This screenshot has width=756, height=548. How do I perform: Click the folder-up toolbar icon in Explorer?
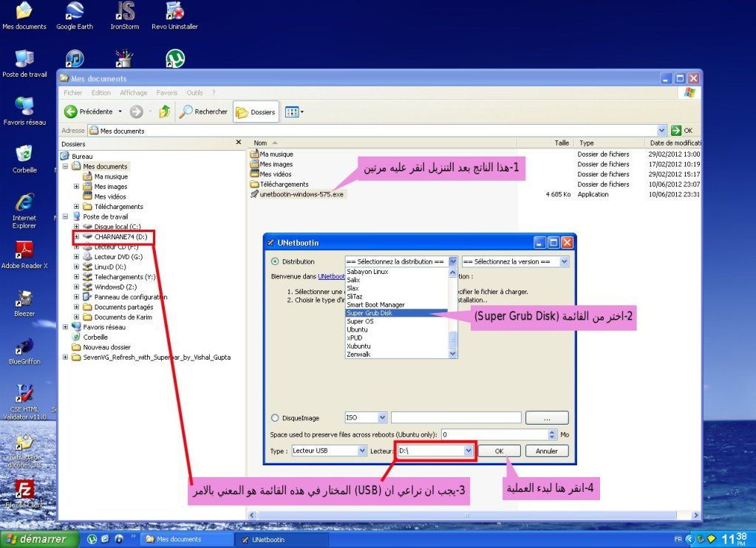(x=164, y=112)
